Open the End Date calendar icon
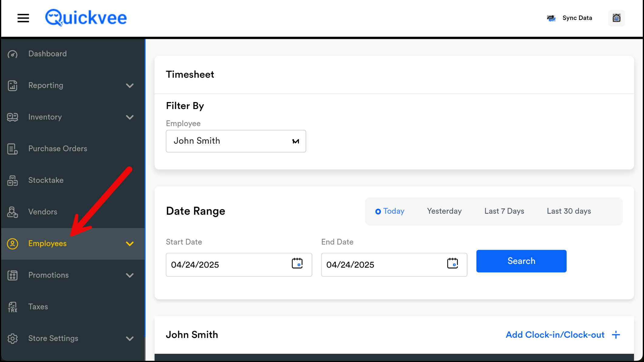 tap(452, 263)
